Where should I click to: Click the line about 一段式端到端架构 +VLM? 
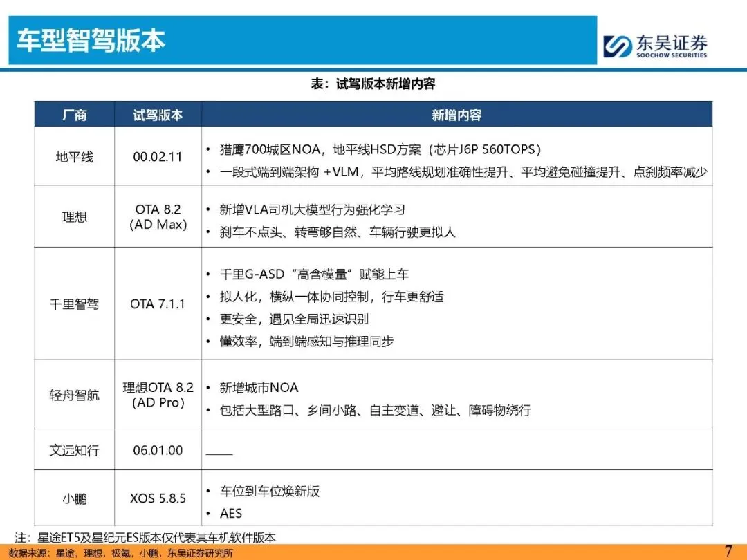tap(463, 172)
